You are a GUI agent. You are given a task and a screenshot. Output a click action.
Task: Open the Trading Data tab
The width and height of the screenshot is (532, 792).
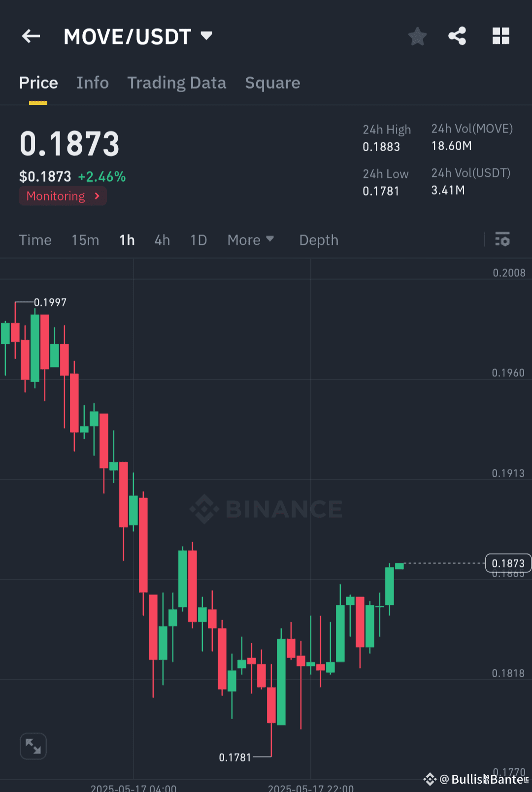(177, 82)
